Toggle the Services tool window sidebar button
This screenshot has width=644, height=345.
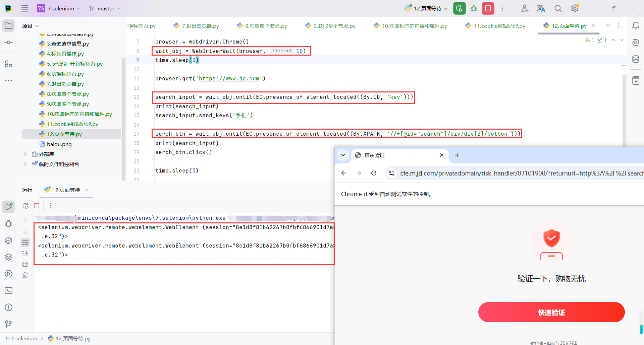click(9, 274)
